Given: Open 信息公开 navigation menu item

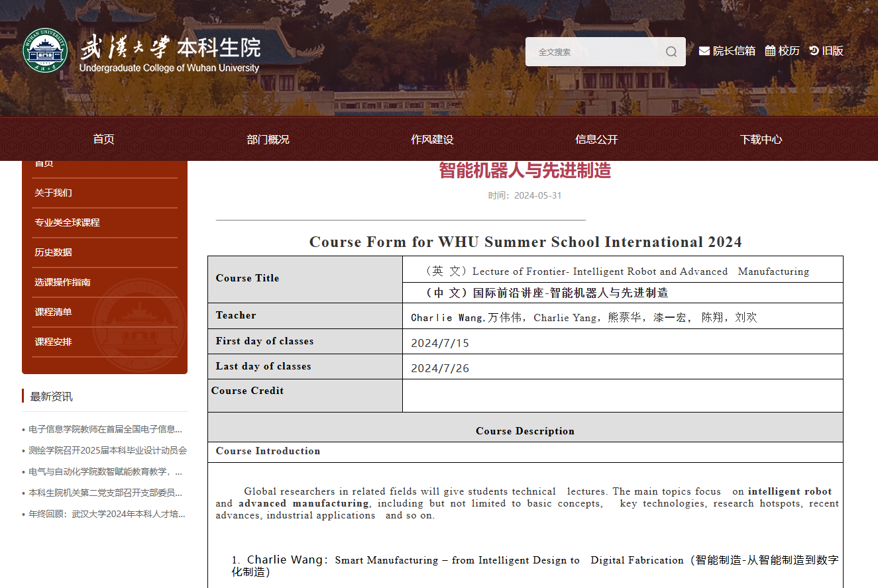Looking at the screenshot, I should tap(596, 139).
